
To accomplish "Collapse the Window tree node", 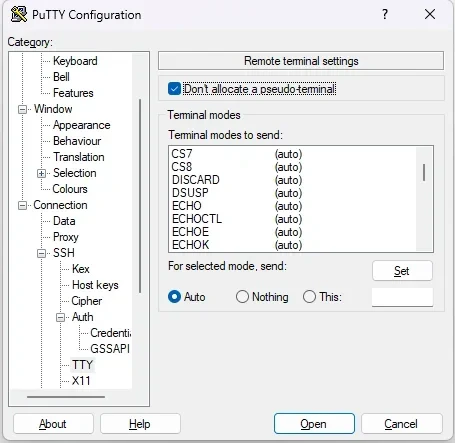I will [x=22, y=109].
